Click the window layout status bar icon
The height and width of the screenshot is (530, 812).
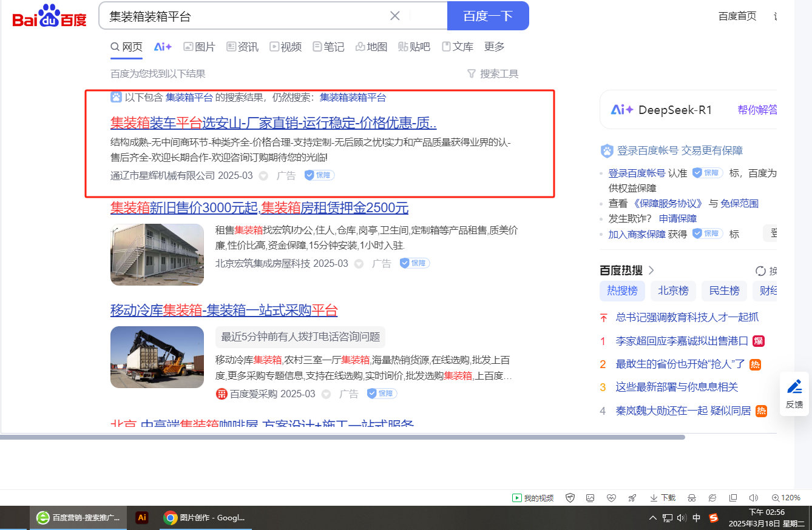tap(733, 498)
